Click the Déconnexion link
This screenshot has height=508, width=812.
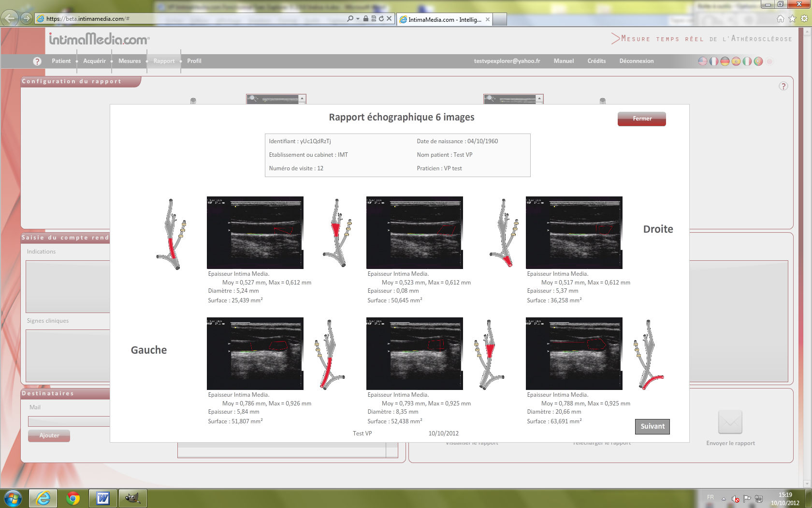[636, 61]
